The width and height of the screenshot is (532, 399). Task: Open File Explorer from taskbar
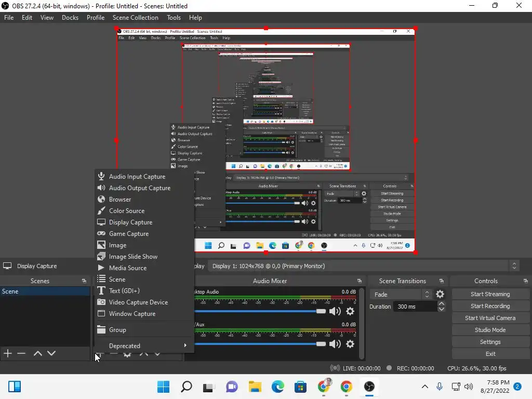click(255, 387)
